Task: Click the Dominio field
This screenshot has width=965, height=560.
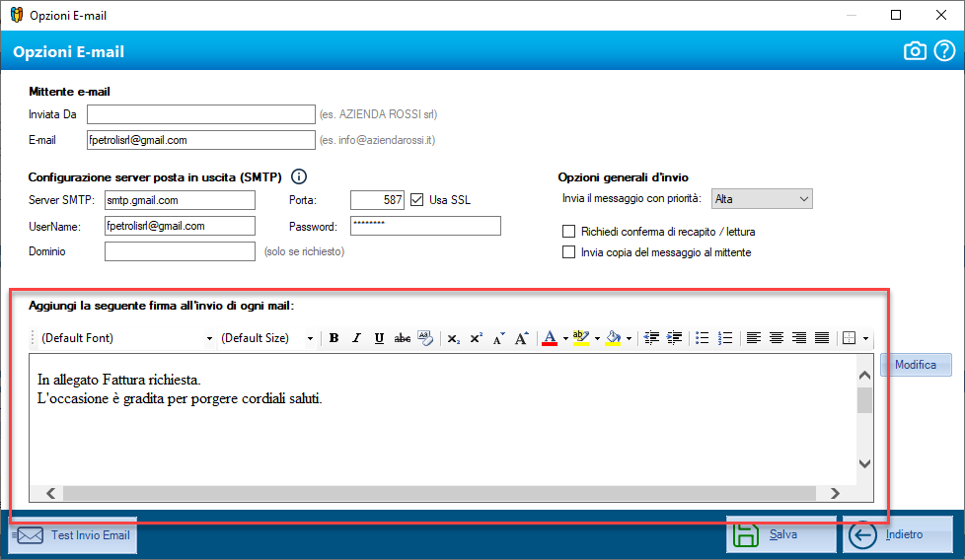Action: click(x=180, y=251)
